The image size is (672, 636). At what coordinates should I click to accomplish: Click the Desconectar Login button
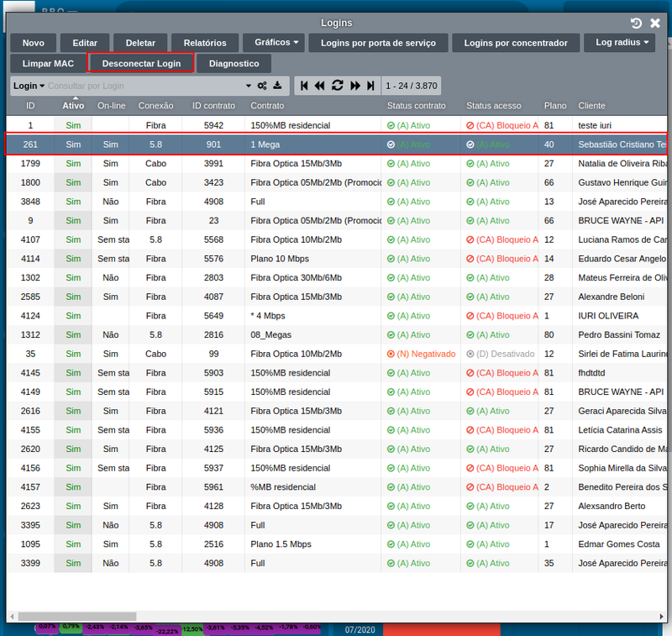[x=141, y=64]
